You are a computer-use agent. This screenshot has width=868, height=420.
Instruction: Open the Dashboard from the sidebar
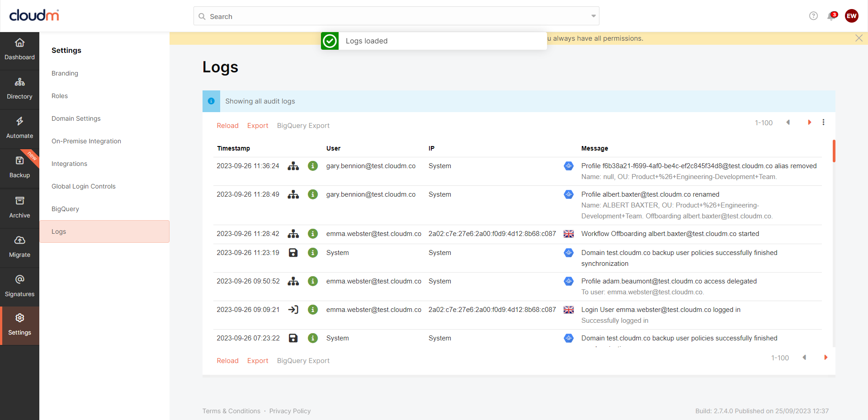[19, 50]
